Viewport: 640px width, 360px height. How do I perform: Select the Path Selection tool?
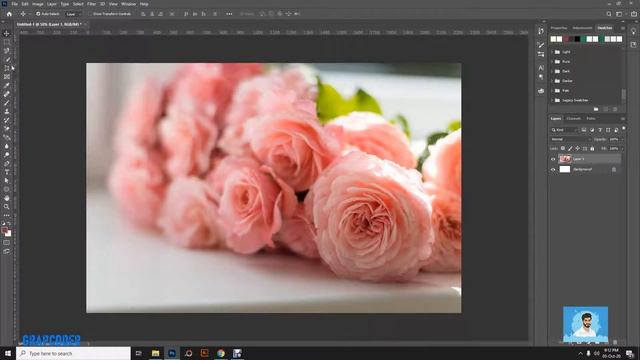7,180
